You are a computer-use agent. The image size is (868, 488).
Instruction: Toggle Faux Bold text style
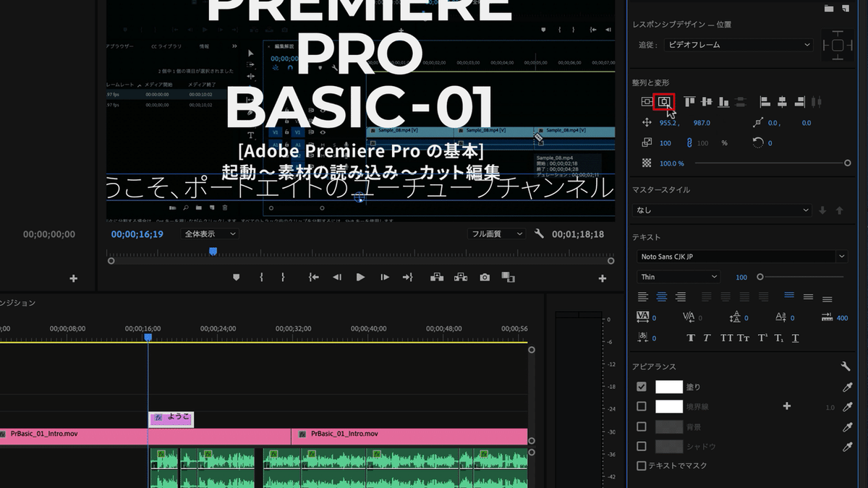point(690,338)
